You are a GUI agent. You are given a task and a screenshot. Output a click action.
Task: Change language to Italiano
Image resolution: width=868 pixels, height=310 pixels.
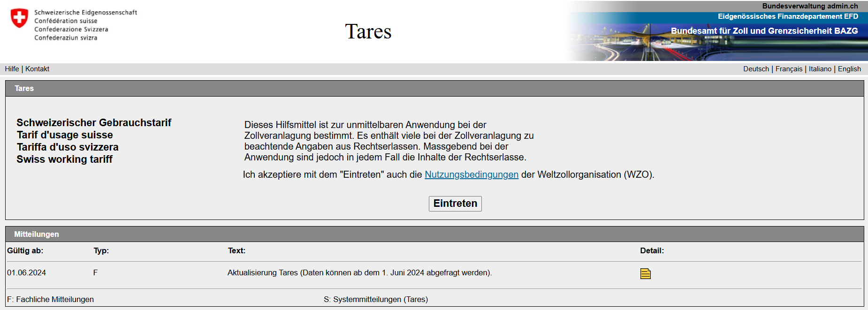tap(820, 69)
